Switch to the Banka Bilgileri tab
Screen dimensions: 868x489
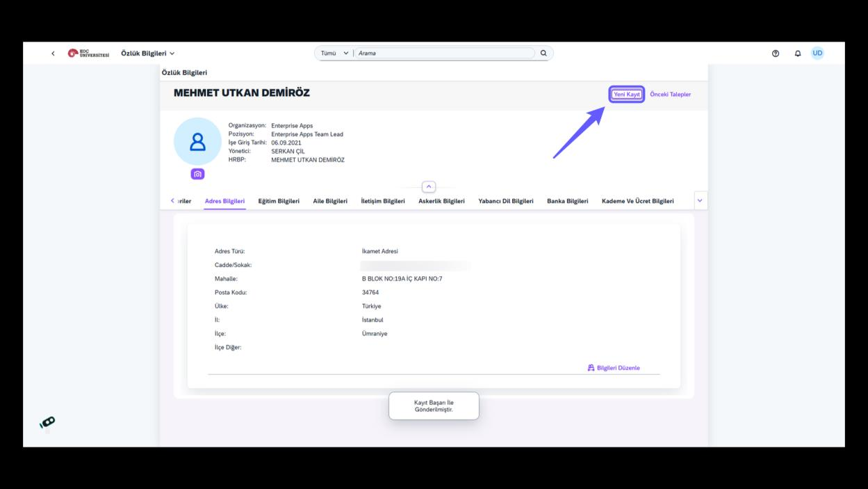[568, 201]
